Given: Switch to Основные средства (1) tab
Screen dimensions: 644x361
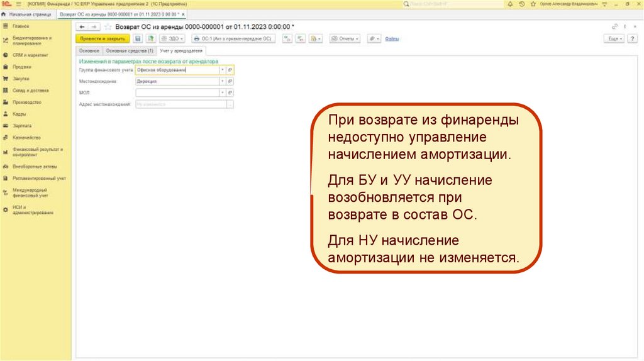Looking at the screenshot, I should [x=130, y=50].
